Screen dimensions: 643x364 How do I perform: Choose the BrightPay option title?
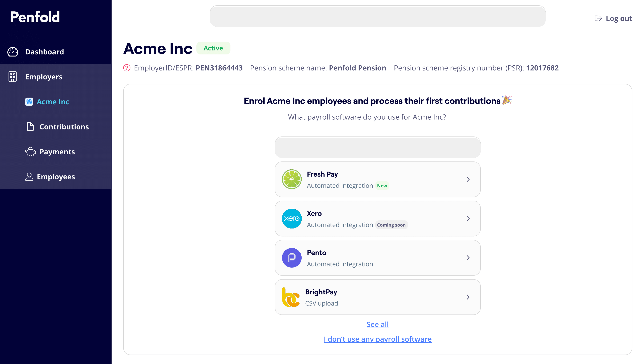(321, 292)
